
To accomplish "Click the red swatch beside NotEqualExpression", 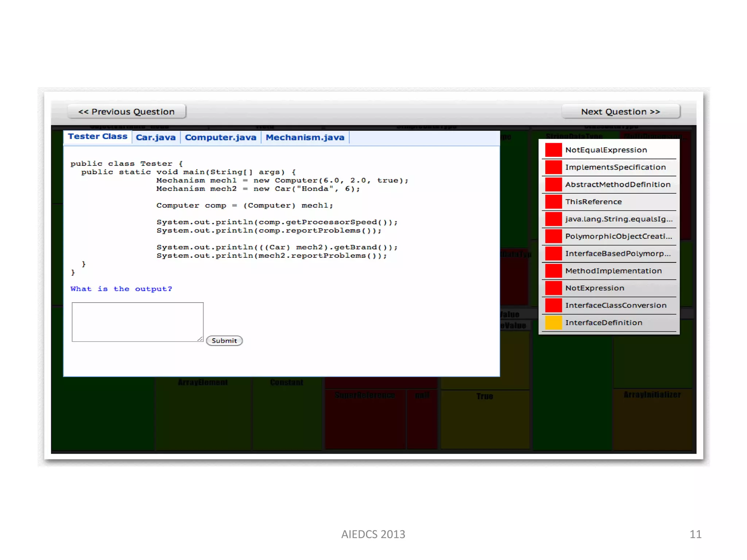I will (x=553, y=150).
